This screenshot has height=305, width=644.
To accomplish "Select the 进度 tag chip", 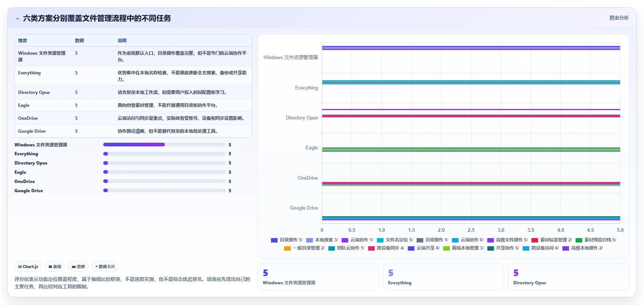I will click(x=78, y=267).
